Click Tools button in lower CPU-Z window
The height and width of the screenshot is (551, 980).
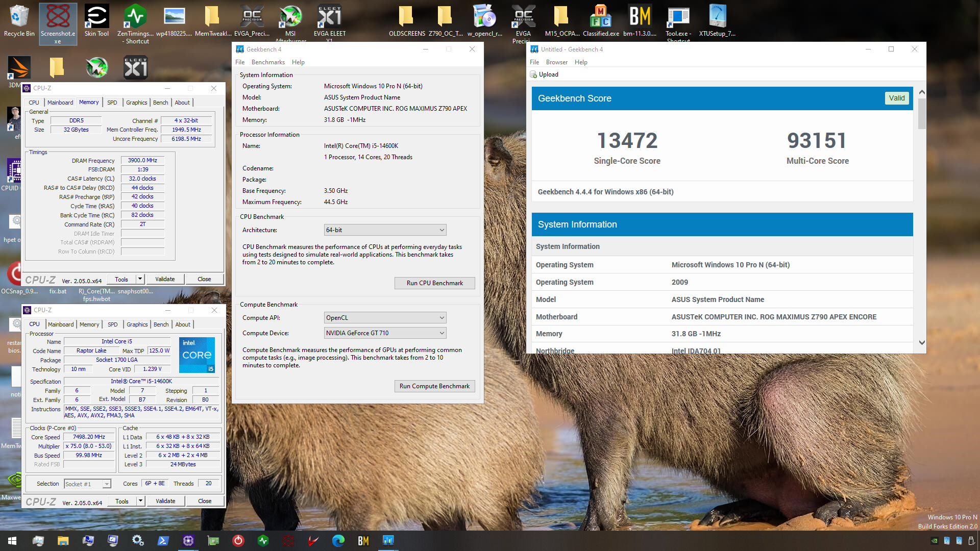click(x=122, y=501)
